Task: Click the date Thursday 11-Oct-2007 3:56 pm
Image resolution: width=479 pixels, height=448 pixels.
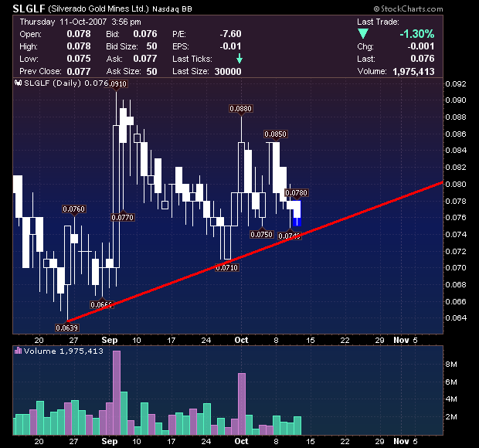Action: click(80, 22)
